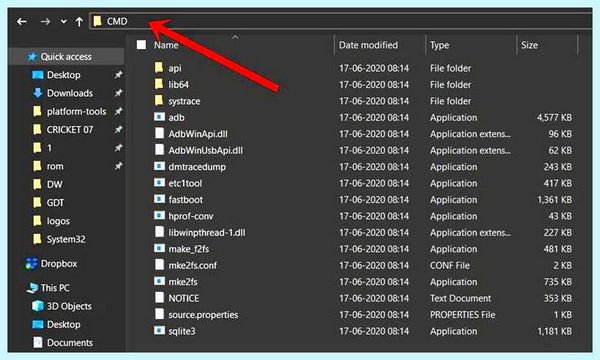Image resolution: width=600 pixels, height=360 pixels.
Task: Select the mke2fs.conf file icon
Action: point(159,265)
